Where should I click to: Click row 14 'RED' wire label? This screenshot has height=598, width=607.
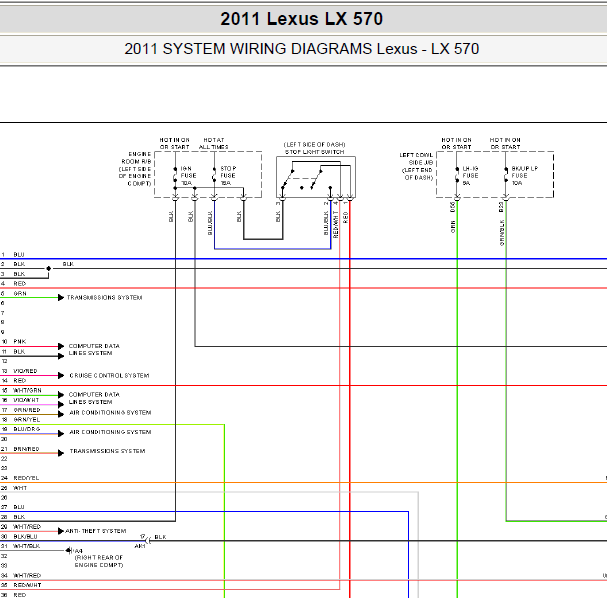pos(19,381)
